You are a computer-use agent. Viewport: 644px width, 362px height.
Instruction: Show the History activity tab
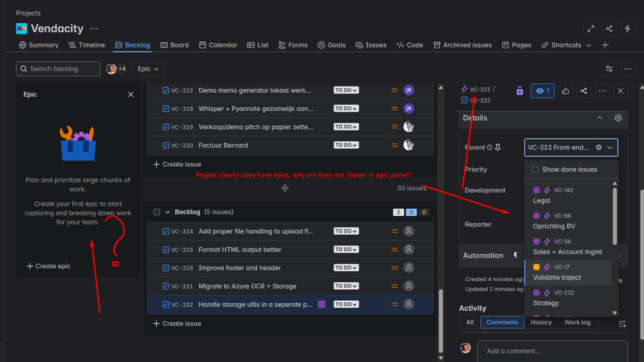541,322
